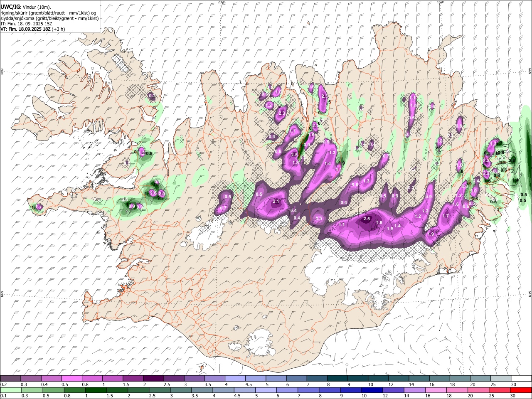Click the line 'rigning/skúrir (grænt/blátt/rautt - mm/1klst) og'

coord(49,13)
